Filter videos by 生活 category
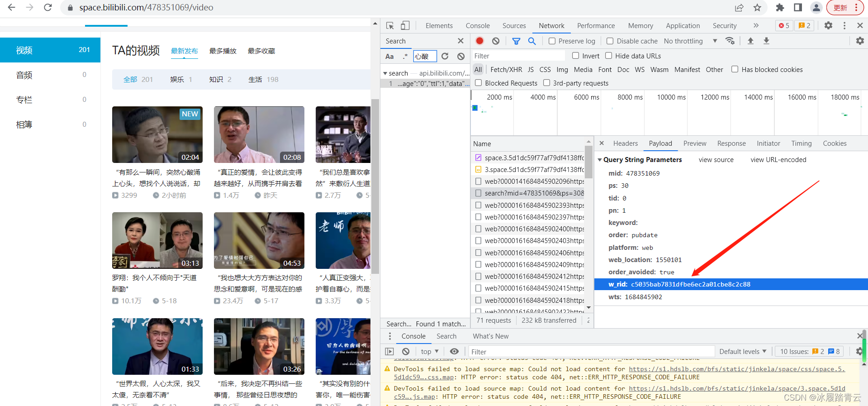 pyautogui.click(x=263, y=79)
